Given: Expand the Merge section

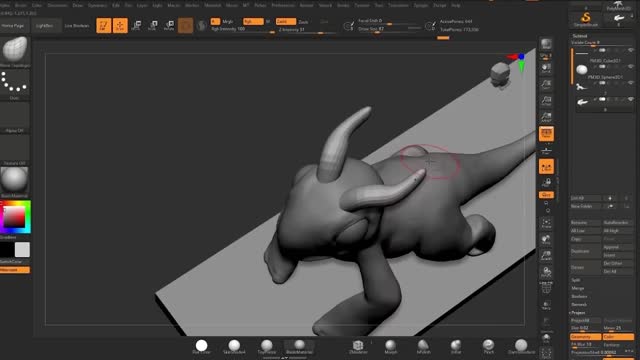Looking at the screenshot, I should coord(578,288).
